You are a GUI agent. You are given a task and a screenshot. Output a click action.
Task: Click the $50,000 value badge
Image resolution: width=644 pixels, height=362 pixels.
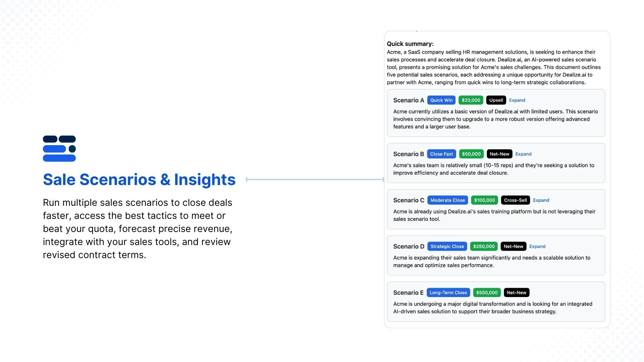471,154
